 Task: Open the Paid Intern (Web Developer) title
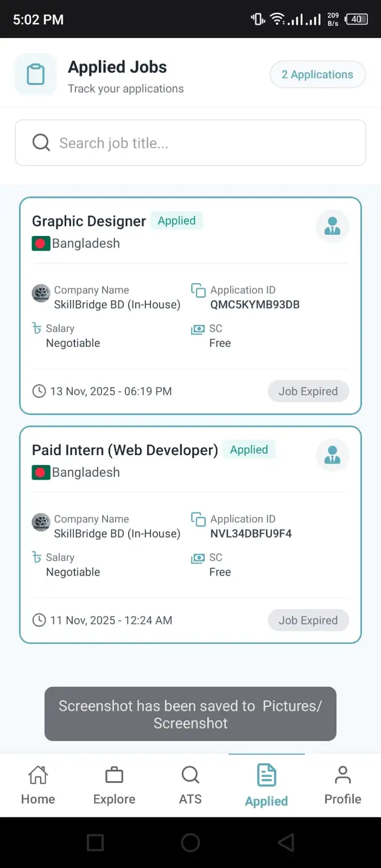coord(125,450)
